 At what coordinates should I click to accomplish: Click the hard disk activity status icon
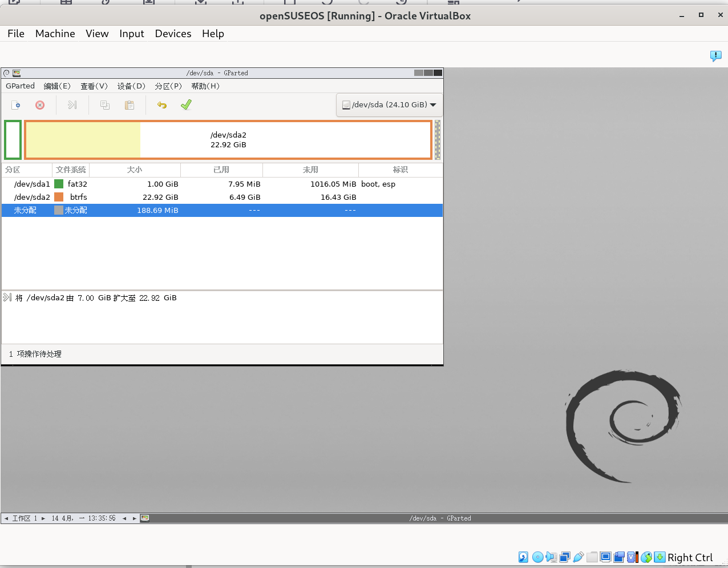[523, 557]
